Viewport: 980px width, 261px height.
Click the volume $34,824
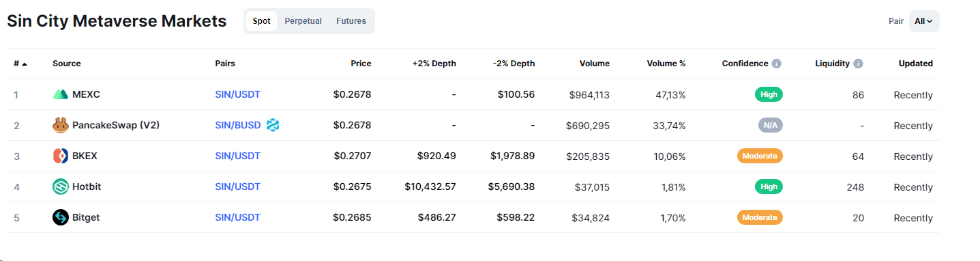(591, 218)
